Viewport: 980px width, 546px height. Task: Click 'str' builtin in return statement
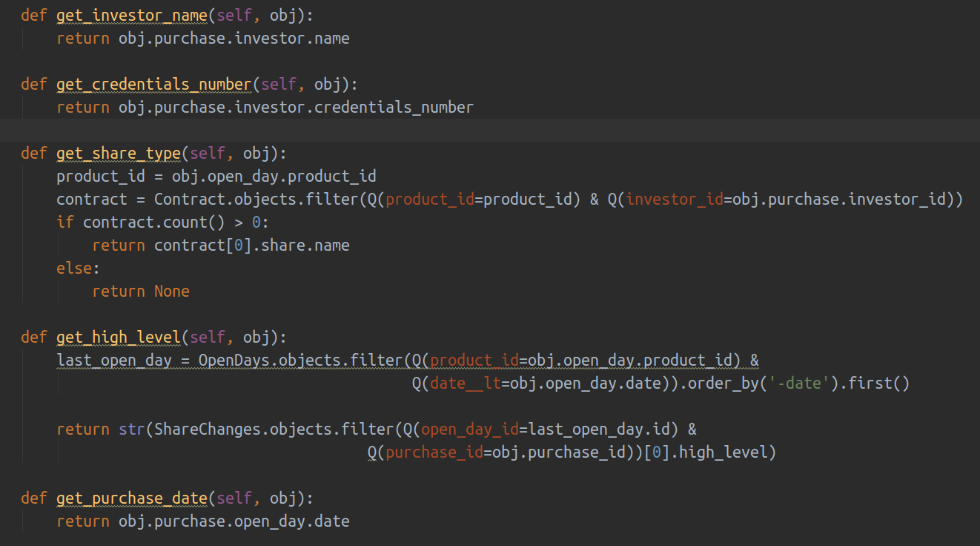point(132,429)
